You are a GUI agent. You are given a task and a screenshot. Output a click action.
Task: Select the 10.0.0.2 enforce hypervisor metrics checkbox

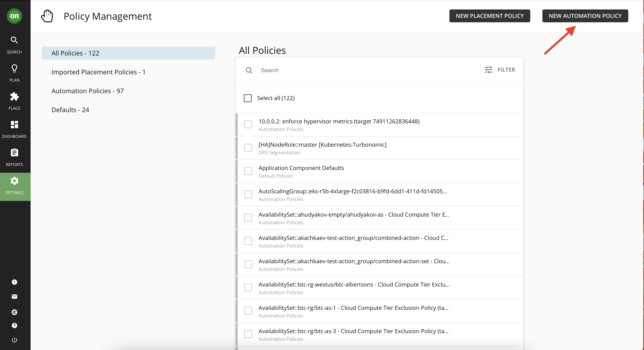(x=248, y=124)
